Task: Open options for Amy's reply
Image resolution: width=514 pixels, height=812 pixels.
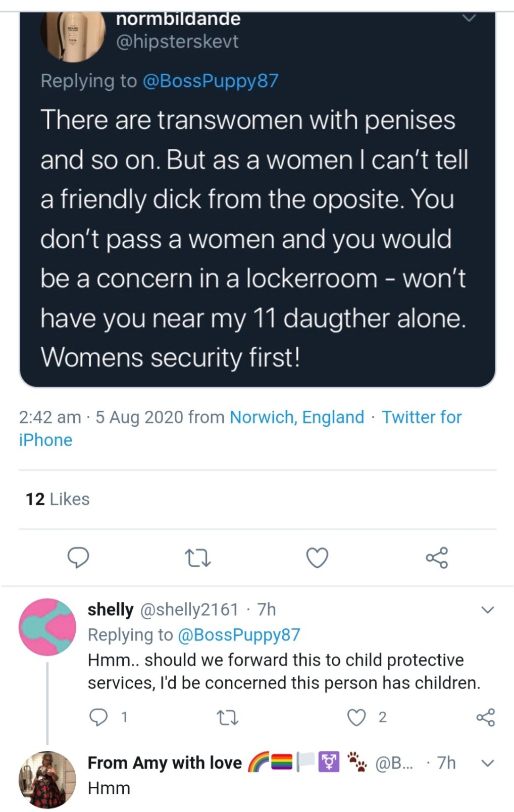Action: (x=487, y=763)
